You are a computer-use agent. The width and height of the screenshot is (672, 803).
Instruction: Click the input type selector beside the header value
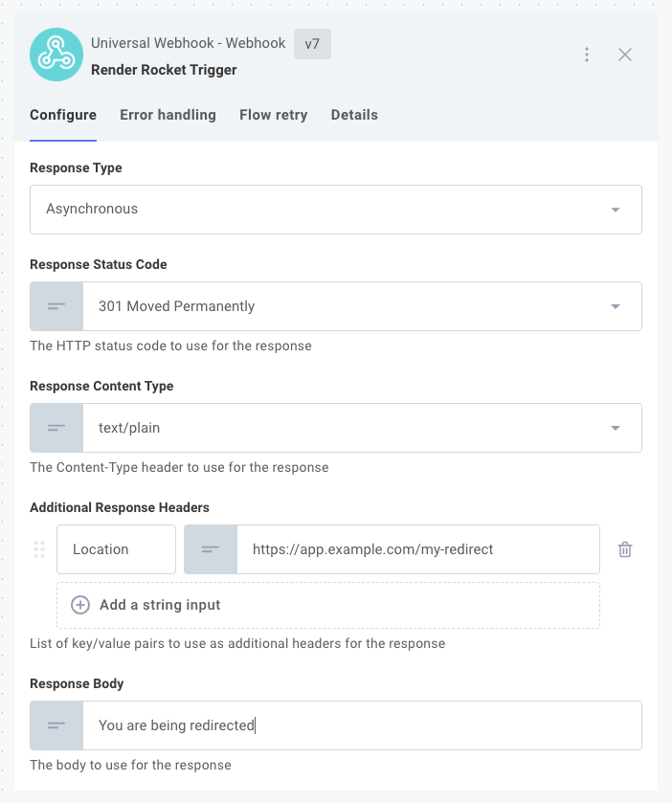click(211, 549)
